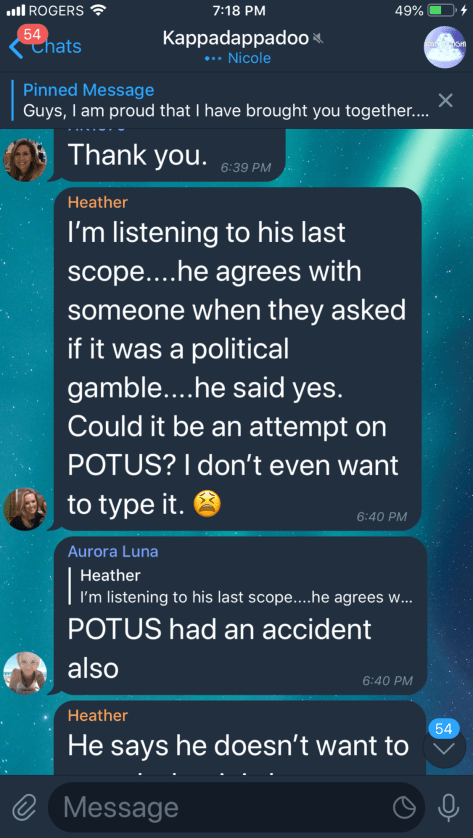Select the POTUS had an accident message
Image resolution: width=473 pixels, height=838 pixels.
pos(239,615)
